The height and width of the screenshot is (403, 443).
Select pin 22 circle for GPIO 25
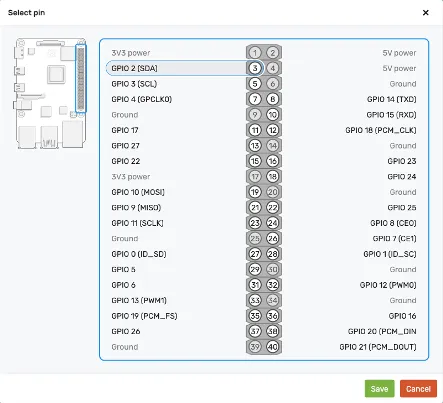tap(273, 207)
